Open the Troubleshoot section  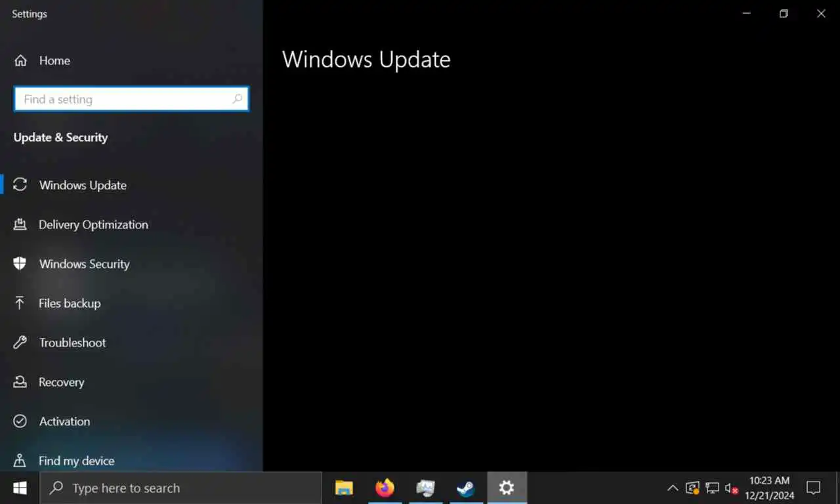click(131, 343)
